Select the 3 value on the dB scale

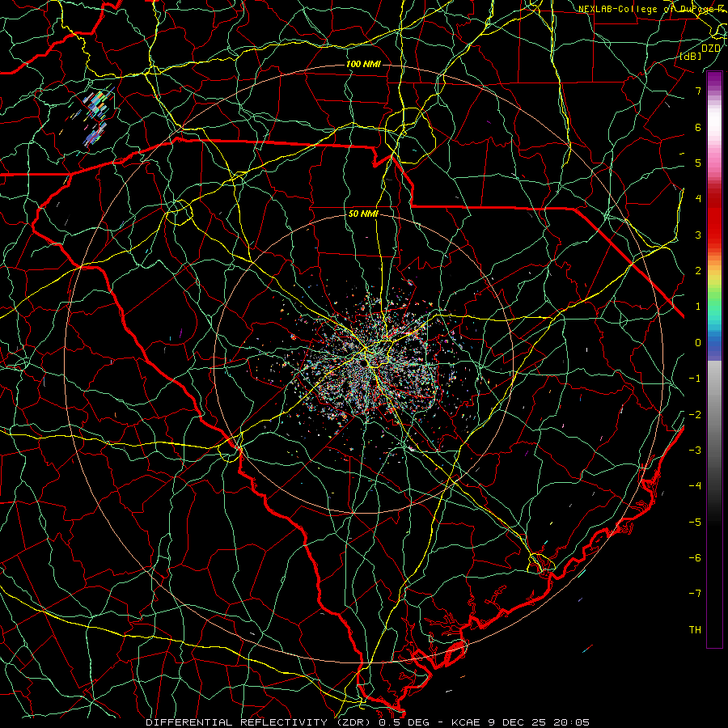pyautogui.click(x=698, y=235)
